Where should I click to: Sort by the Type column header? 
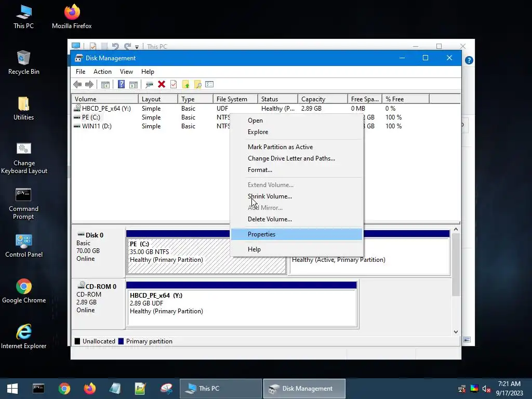coord(195,99)
